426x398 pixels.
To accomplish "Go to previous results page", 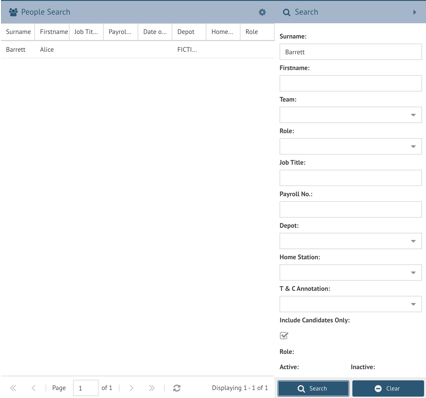I will [x=33, y=388].
